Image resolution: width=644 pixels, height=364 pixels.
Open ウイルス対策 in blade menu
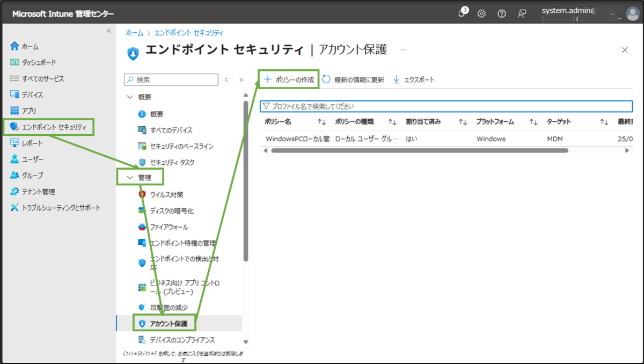pos(161,194)
